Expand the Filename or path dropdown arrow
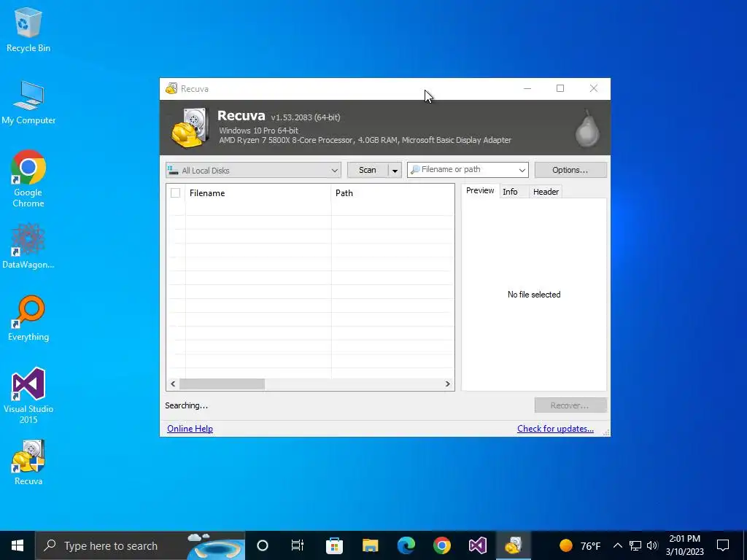Viewport: 747px width, 560px height. [522, 170]
